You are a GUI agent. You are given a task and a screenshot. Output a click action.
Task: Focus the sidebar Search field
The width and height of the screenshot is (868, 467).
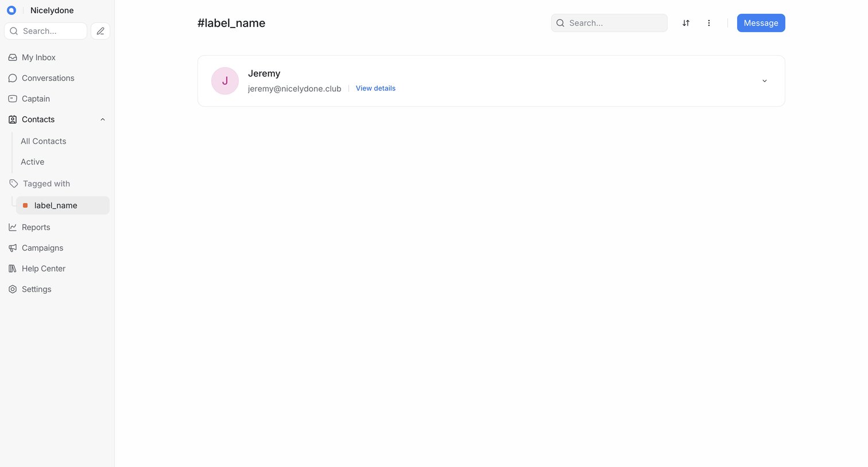pos(46,31)
